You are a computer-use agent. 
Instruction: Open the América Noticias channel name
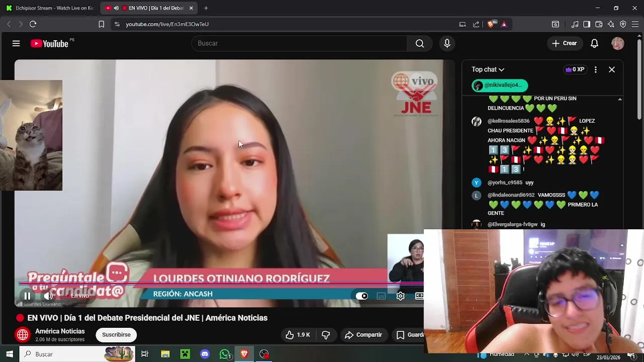tap(60, 331)
